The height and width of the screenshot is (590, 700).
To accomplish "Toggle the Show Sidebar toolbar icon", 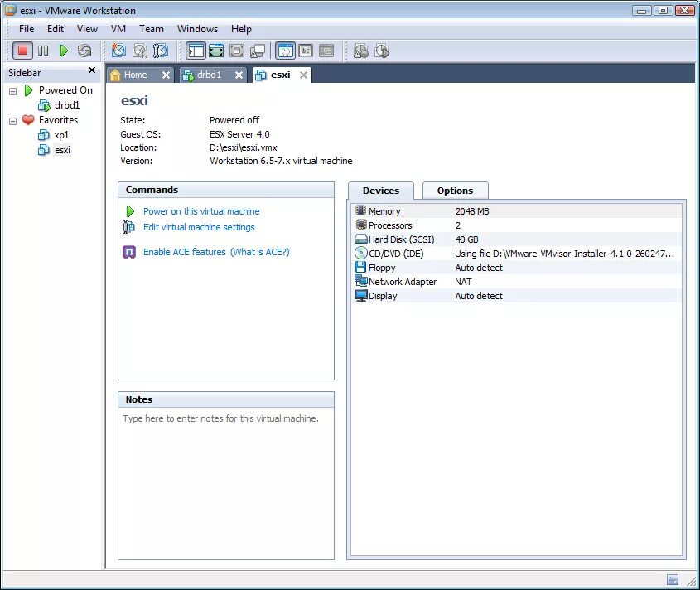I will 196,51.
